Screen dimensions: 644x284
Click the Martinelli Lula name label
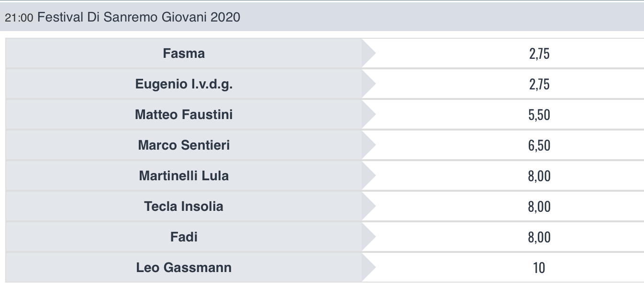point(184,176)
